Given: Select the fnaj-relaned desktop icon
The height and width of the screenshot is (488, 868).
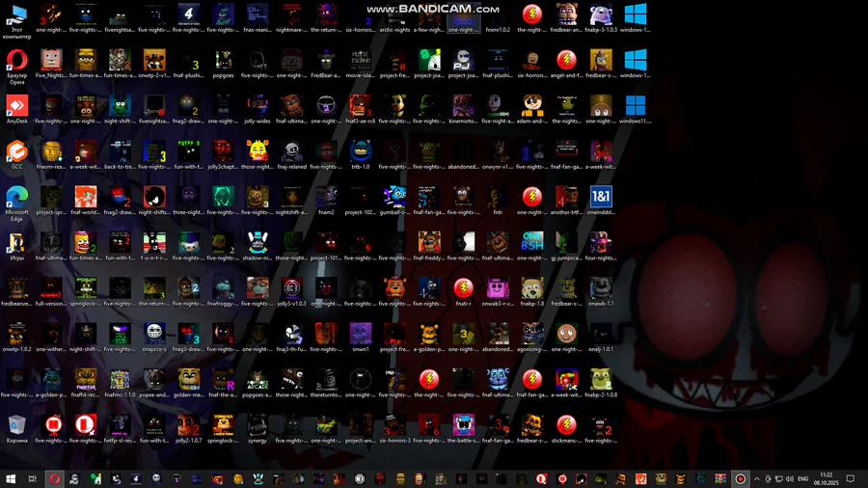Looking at the screenshot, I should click(291, 154).
